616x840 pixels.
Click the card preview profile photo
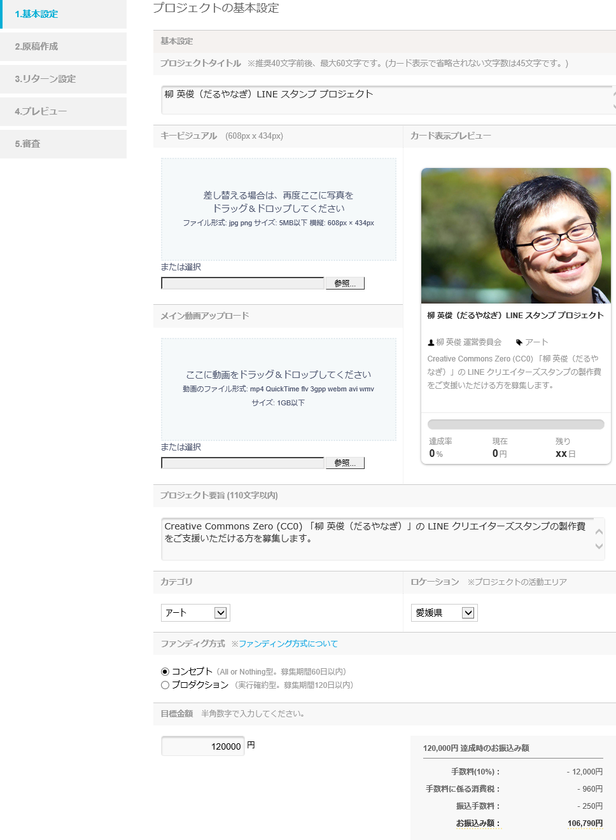click(515, 235)
